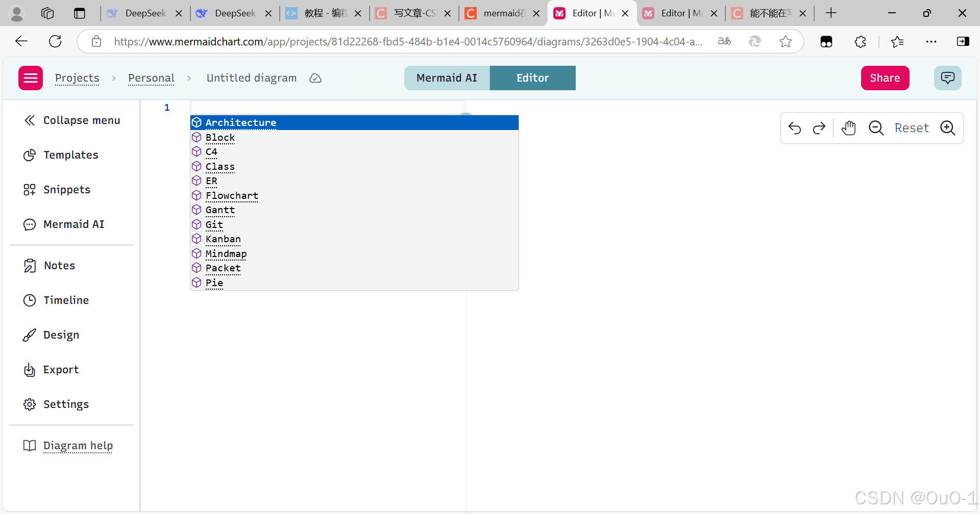This screenshot has height=514, width=980.
Task: Open the workspaces icon in tab bar
Action: point(47,13)
